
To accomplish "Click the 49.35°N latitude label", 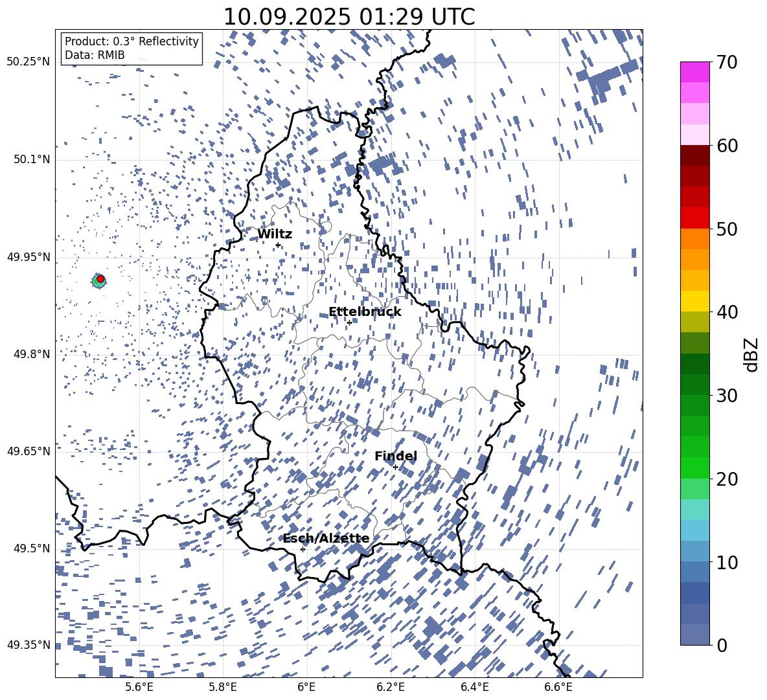I will click(x=29, y=645).
